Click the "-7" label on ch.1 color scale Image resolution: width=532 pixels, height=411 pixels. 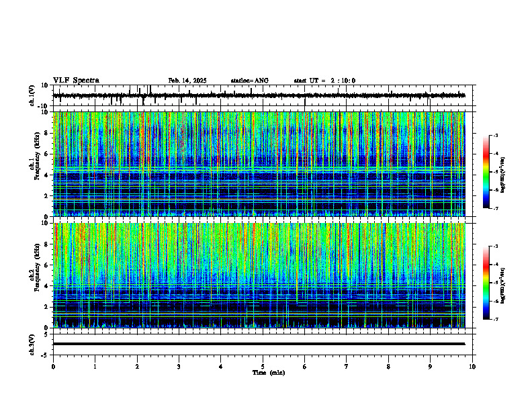pyautogui.click(x=496, y=208)
